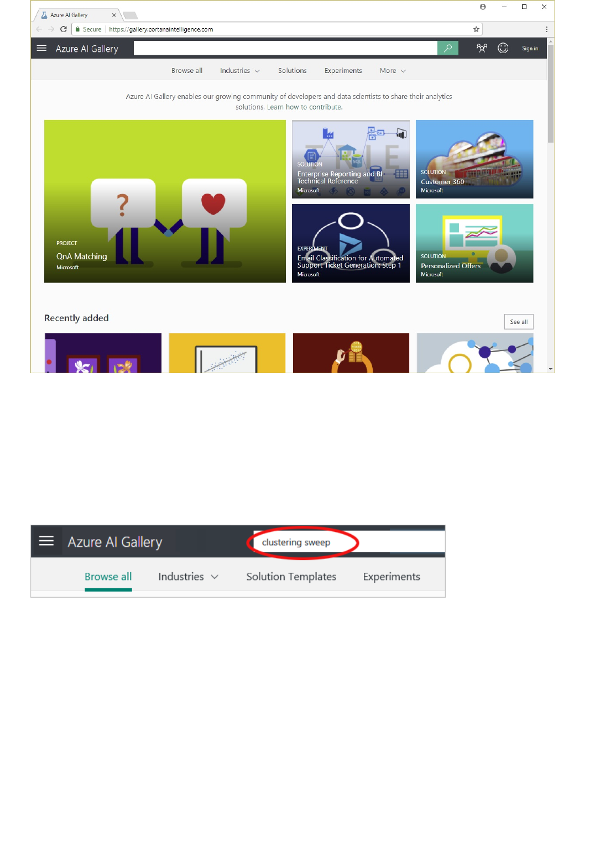Click the address bar URL field

[x=276, y=29]
